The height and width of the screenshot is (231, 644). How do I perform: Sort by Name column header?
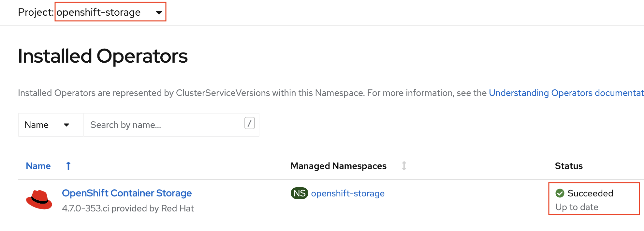pyautogui.click(x=38, y=166)
